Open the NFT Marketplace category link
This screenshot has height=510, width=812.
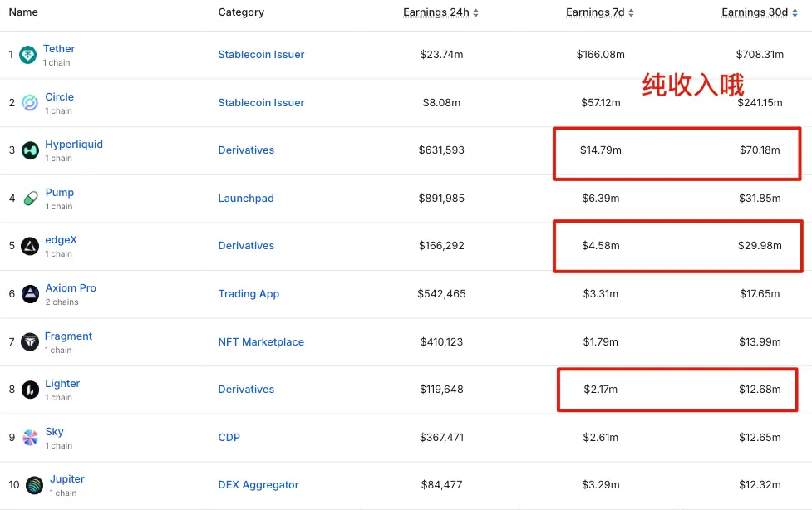(261, 342)
